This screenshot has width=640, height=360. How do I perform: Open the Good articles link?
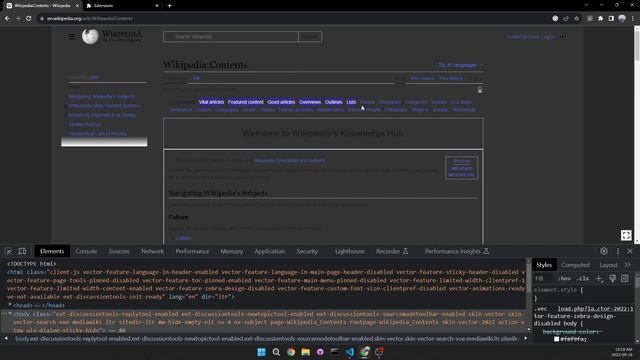[281, 102]
